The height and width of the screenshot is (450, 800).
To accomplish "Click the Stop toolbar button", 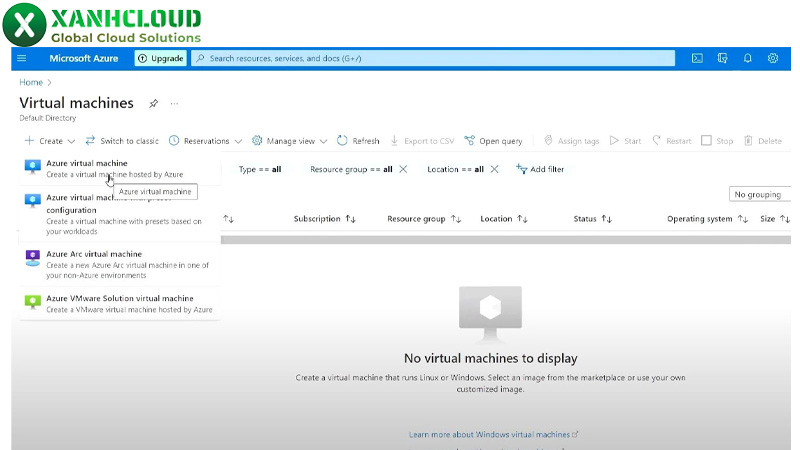I will [717, 141].
